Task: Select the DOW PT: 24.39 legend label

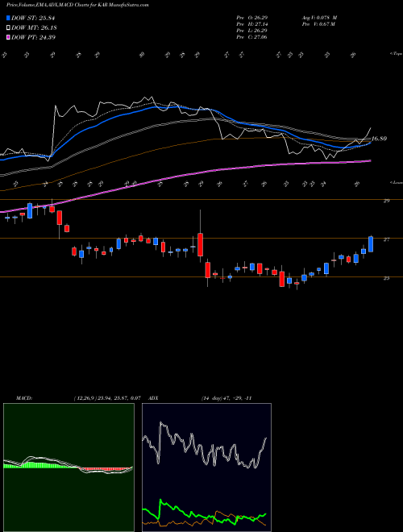Action: coord(33,37)
